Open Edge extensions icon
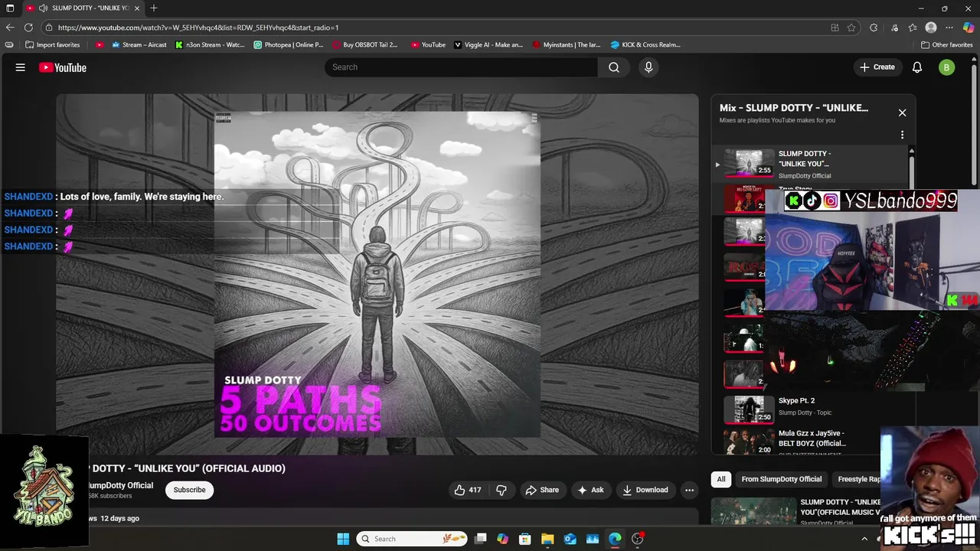The height and width of the screenshot is (551, 980). (874, 28)
